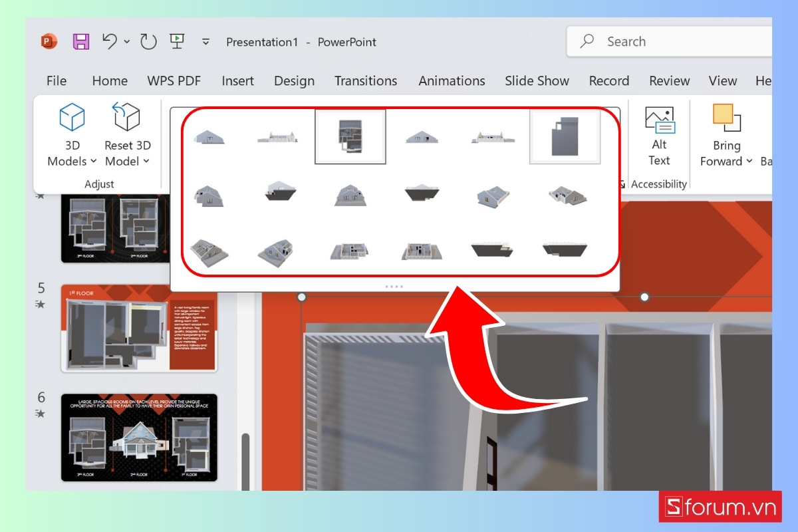Click inside the Search box

[x=665, y=41]
